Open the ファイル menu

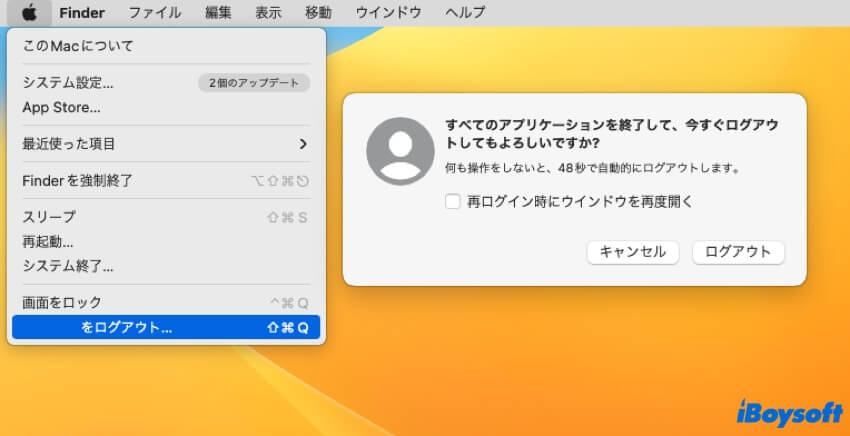(154, 12)
